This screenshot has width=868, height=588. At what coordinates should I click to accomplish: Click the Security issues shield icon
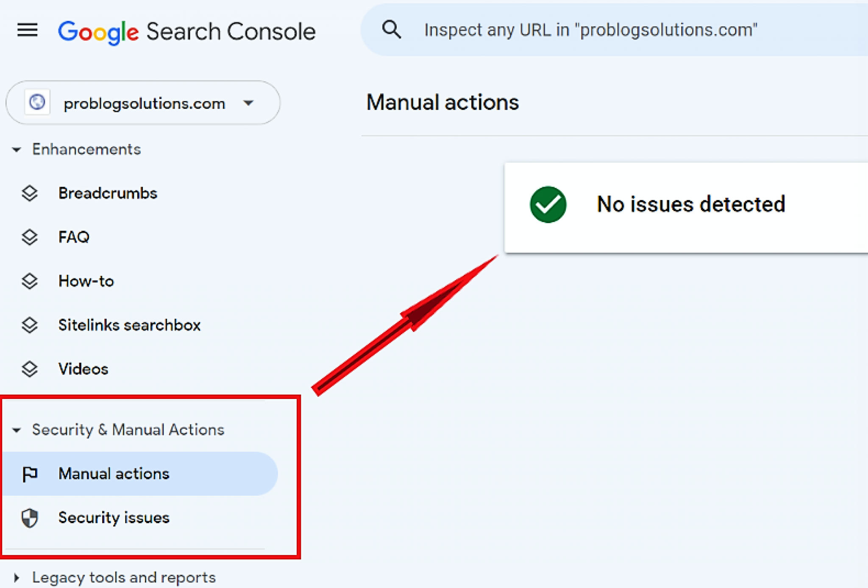pyautogui.click(x=30, y=518)
